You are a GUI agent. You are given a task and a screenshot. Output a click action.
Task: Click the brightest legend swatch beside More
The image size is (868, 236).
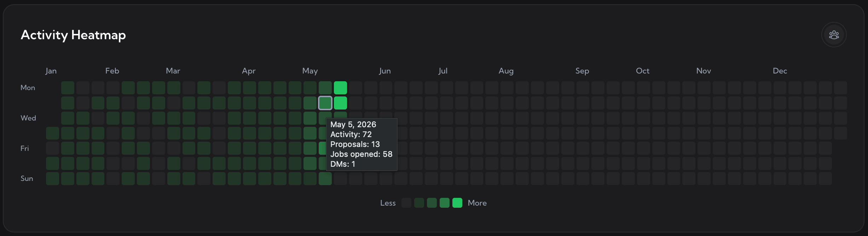[457, 203]
